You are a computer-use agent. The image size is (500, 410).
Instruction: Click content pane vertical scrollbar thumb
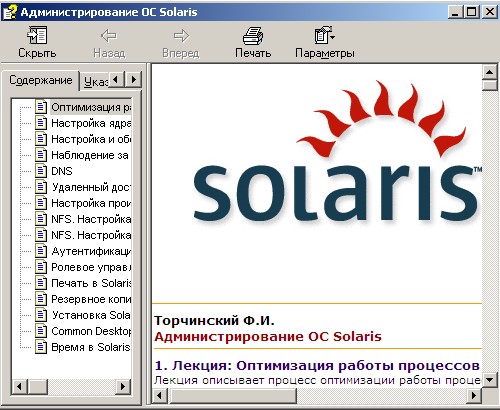[x=490, y=85]
